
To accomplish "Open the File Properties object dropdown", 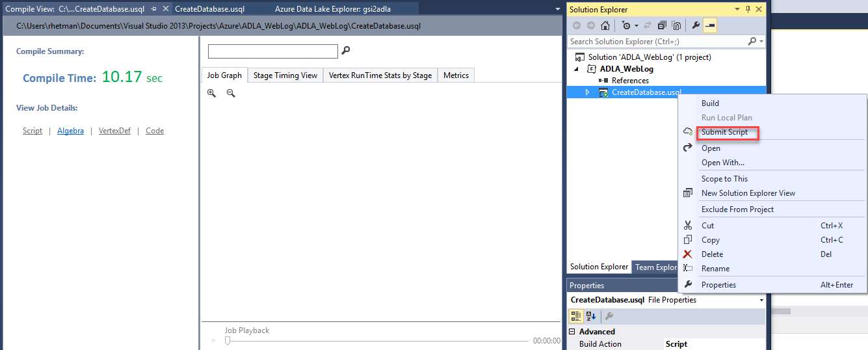I will [x=761, y=300].
